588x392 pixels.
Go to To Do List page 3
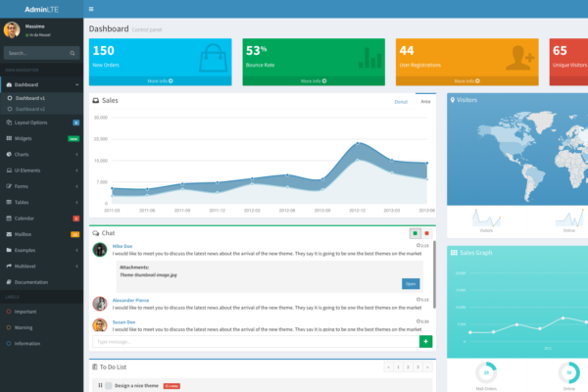(417, 367)
